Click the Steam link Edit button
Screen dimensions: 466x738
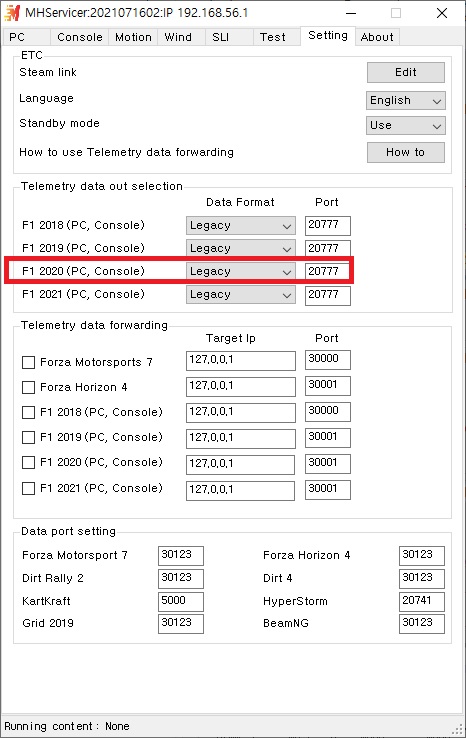coord(405,72)
